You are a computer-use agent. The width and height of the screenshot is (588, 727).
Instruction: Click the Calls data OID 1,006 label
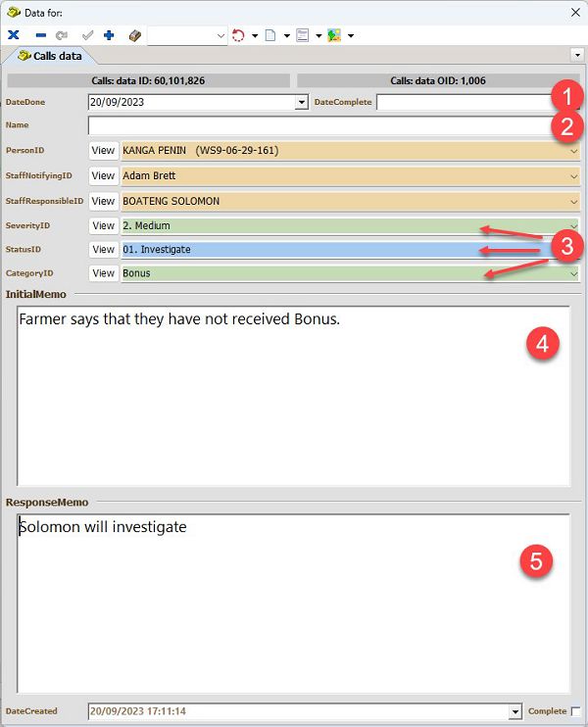(x=438, y=80)
